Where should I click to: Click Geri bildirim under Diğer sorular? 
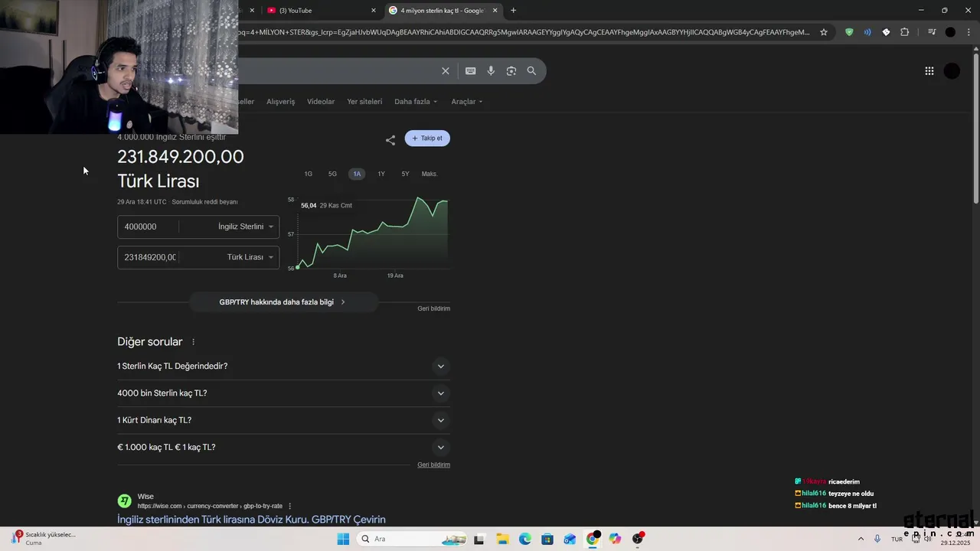click(433, 465)
